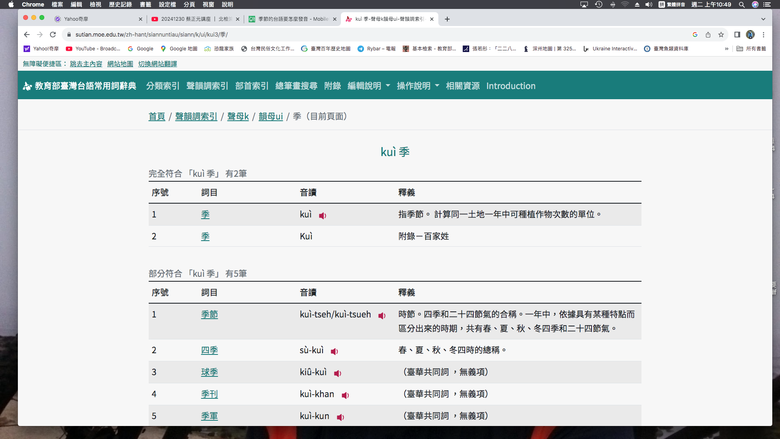Click 聲母k in breadcrumb

238,116
